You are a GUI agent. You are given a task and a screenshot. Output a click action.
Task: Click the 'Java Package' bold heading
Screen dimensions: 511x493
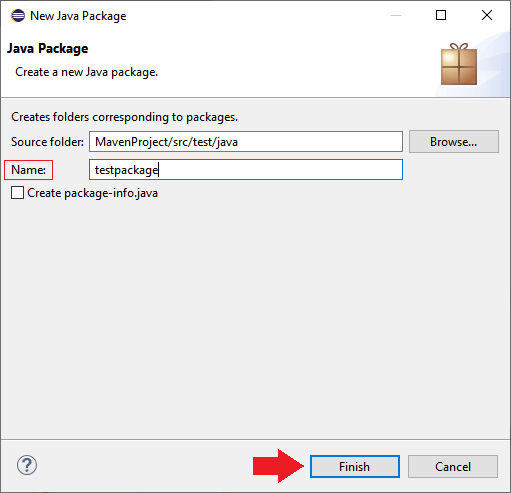point(48,49)
